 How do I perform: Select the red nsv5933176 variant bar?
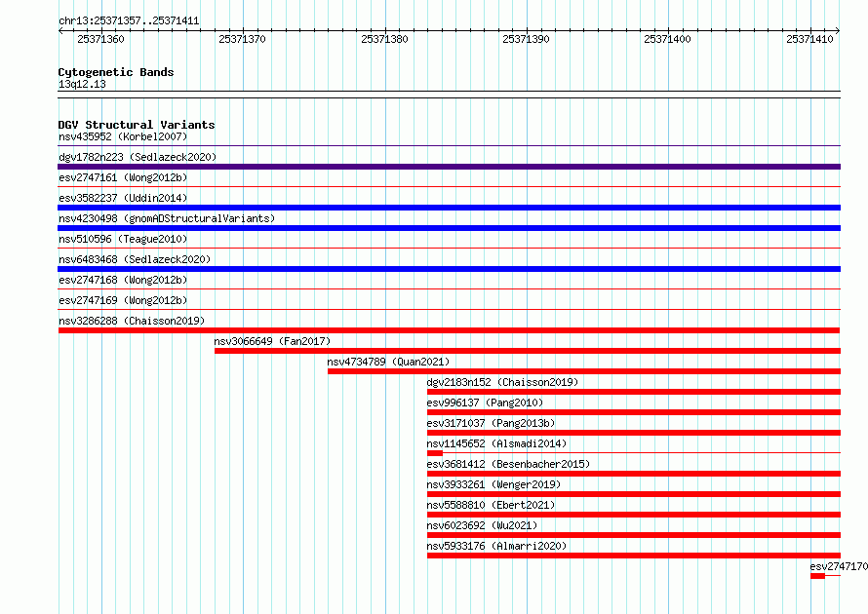point(634,556)
